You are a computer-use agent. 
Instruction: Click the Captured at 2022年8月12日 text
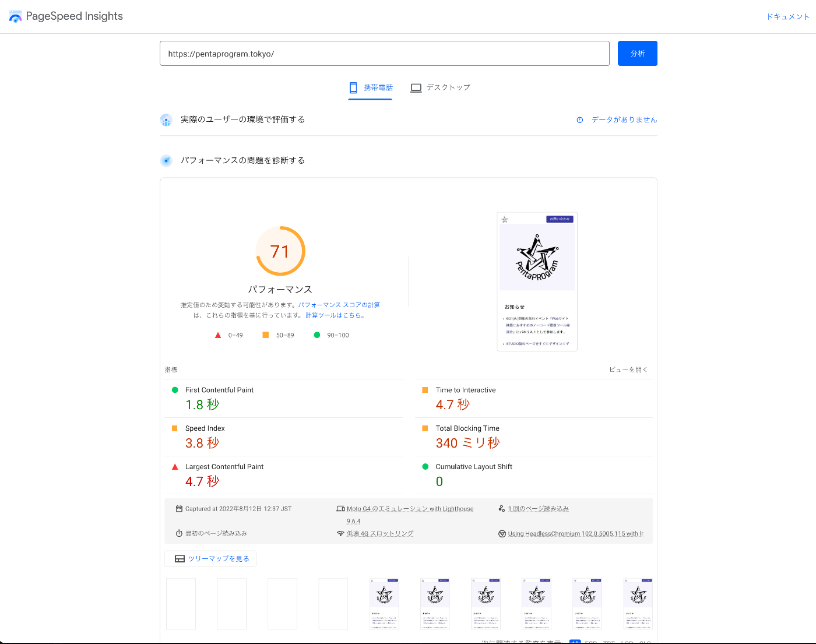click(x=238, y=509)
